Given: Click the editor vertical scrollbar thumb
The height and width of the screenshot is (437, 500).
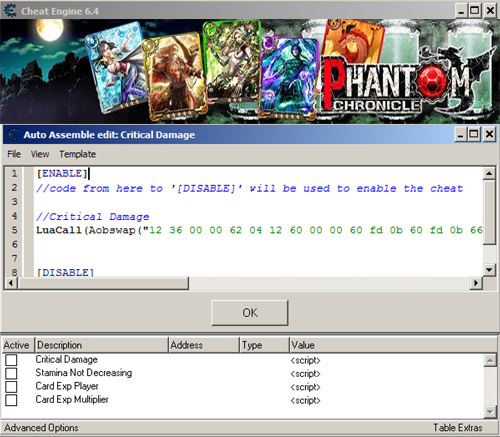Looking at the screenshot, I should pos(489,212).
